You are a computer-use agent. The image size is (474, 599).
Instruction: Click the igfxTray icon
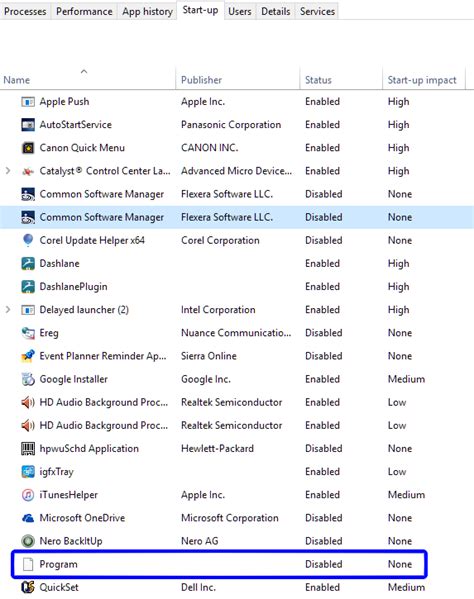(28, 471)
